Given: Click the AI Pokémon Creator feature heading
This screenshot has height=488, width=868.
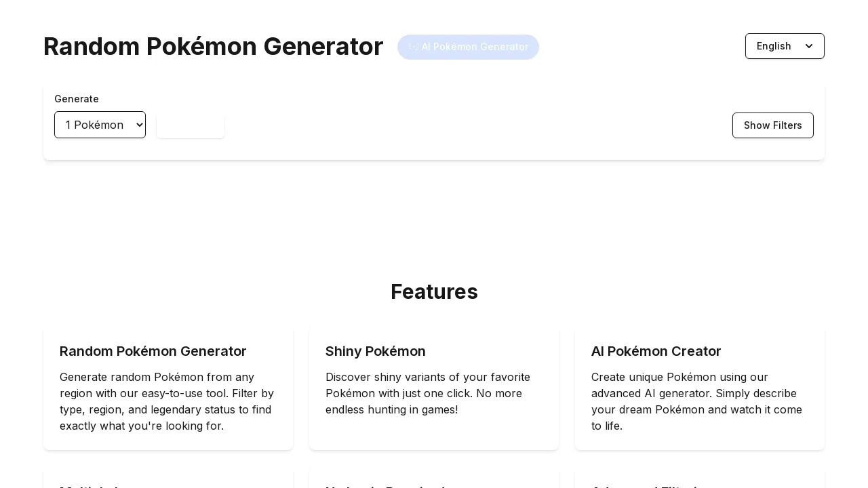Looking at the screenshot, I should pos(656,351).
